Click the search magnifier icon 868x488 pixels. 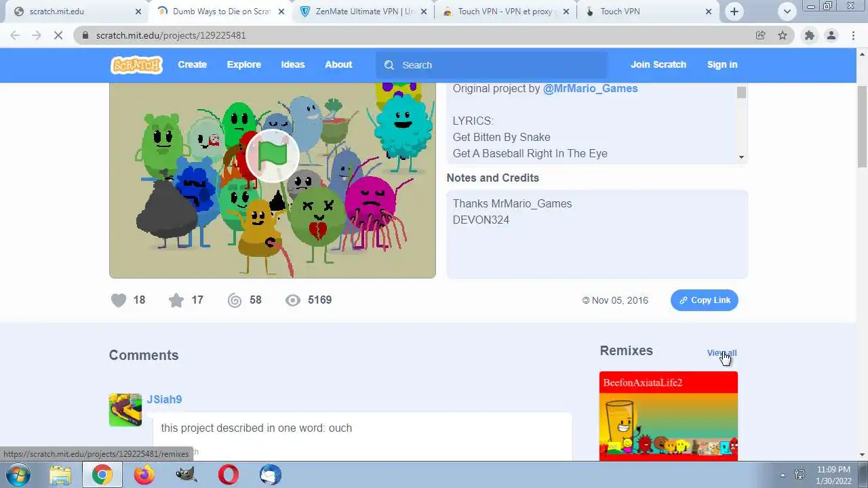389,65
